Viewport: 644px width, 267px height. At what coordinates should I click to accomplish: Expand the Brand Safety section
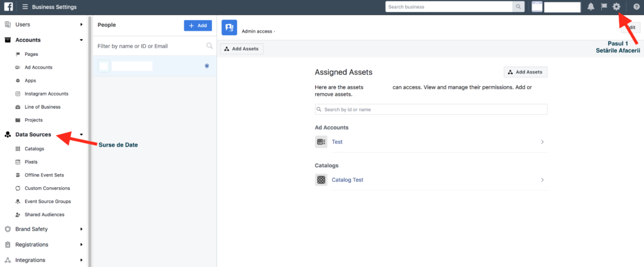click(81, 229)
